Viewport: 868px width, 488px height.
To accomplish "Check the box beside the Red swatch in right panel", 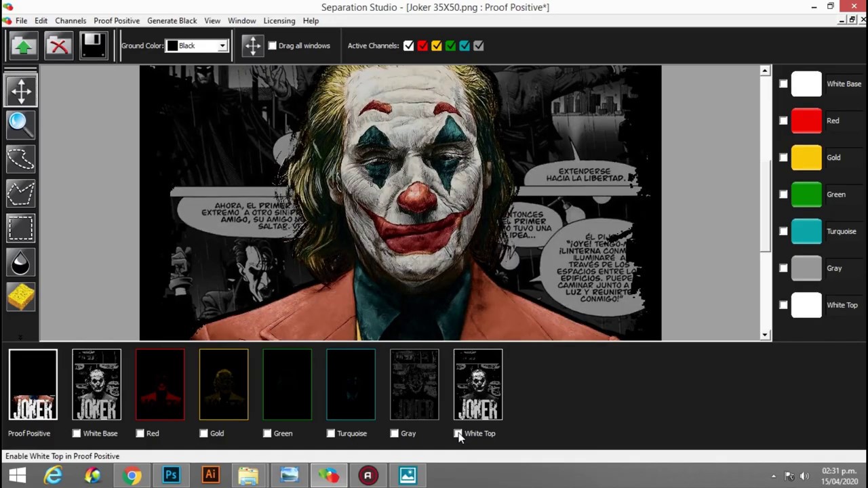I will pyautogui.click(x=783, y=121).
